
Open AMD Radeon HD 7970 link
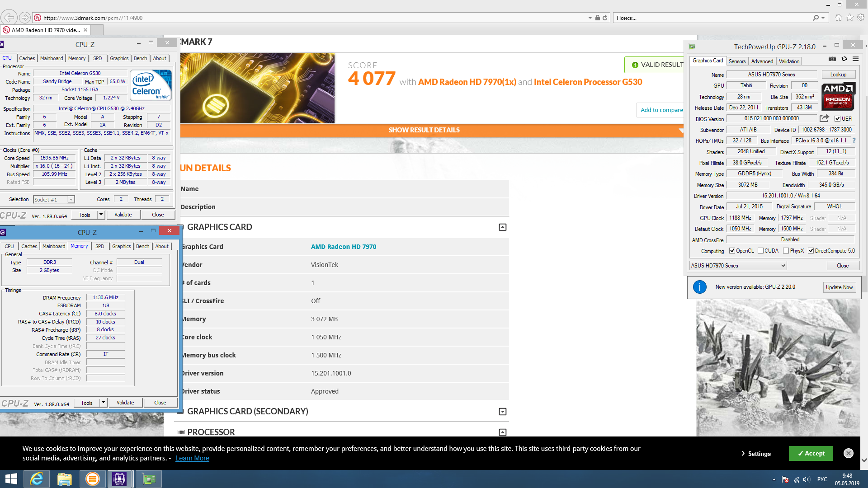click(x=344, y=247)
